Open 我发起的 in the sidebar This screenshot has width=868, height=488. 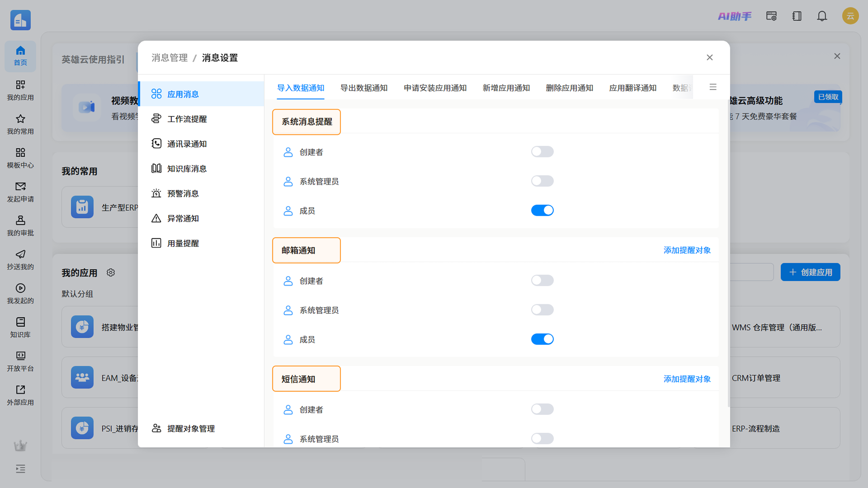[x=20, y=293]
